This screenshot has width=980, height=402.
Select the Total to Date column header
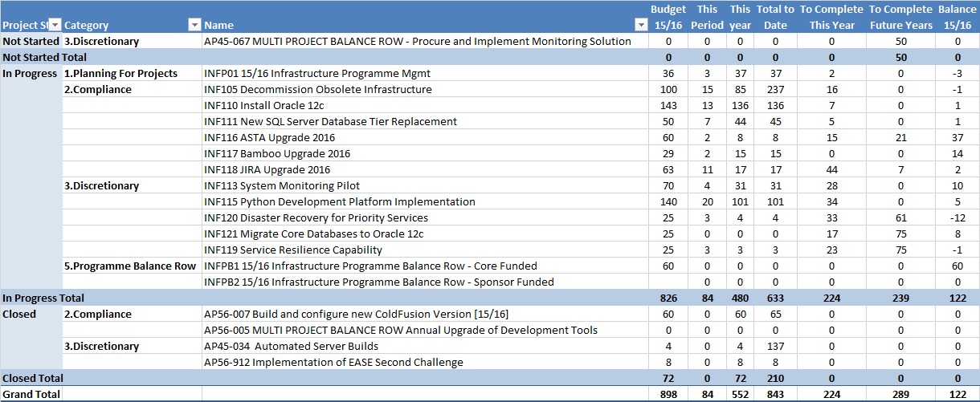pyautogui.click(x=774, y=17)
